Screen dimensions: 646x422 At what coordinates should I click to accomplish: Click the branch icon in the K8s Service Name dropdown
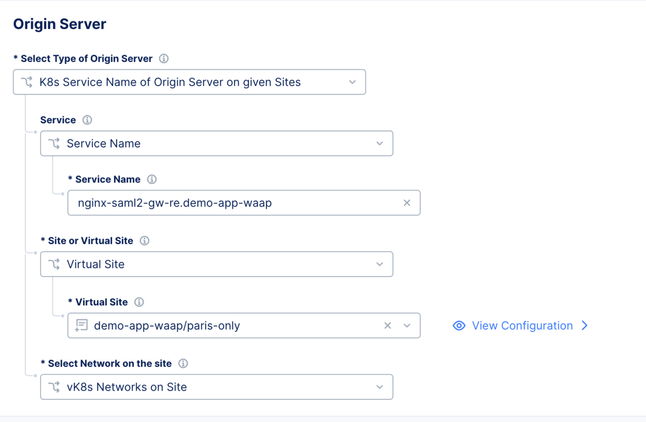[x=27, y=82]
